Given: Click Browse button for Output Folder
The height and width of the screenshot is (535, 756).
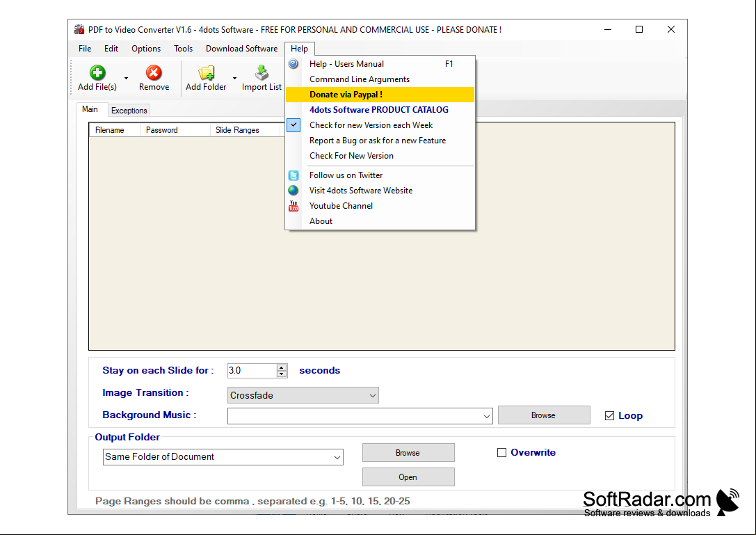Looking at the screenshot, I should pos(408,453).
